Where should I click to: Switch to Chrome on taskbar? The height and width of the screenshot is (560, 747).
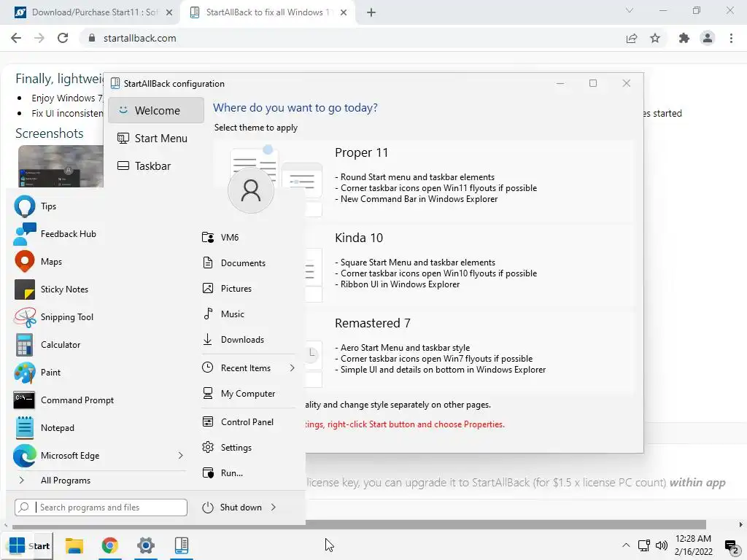point(109,545)
